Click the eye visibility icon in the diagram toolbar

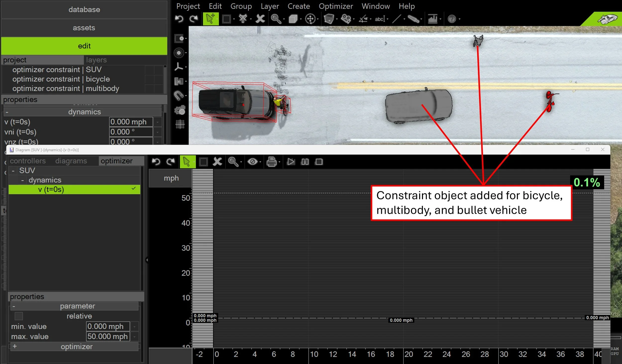pos(252,162)
